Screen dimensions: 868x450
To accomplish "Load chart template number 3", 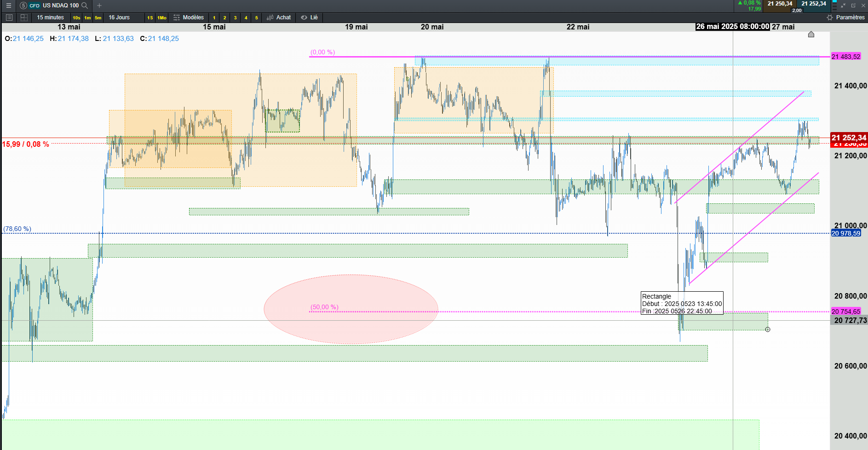I will click(235, 17).
